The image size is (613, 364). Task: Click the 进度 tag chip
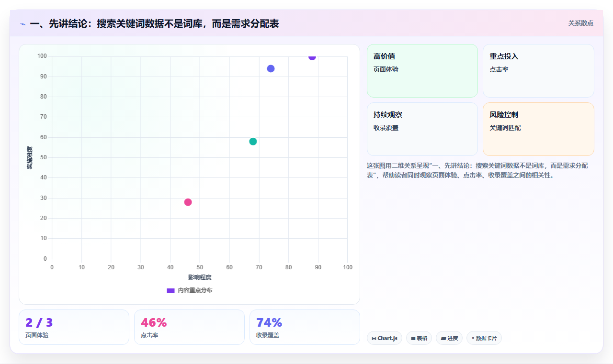pos(449,338)
